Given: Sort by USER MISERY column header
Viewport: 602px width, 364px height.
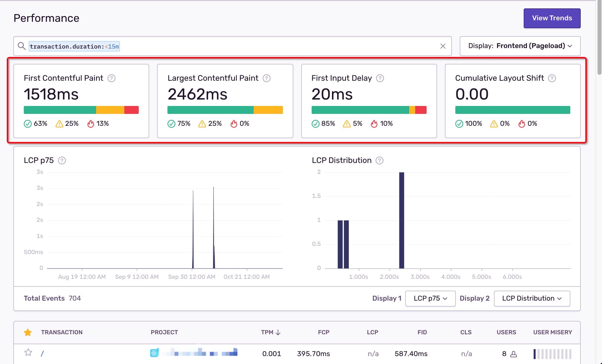Looking at the screenshot, I should coord(552,332).
